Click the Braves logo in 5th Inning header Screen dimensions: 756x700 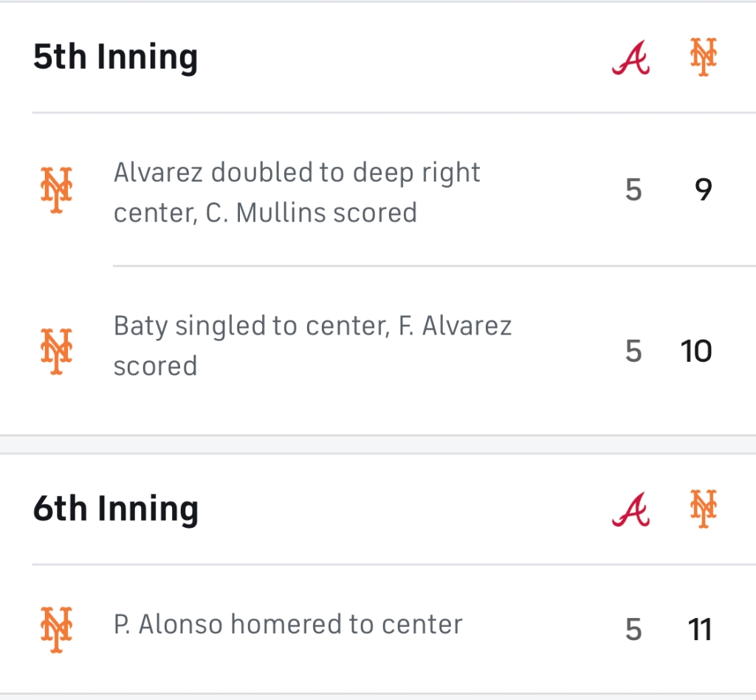tap(630, 58)
